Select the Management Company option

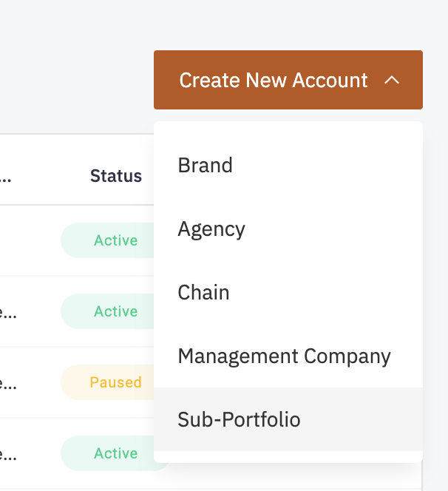[284, 356]
